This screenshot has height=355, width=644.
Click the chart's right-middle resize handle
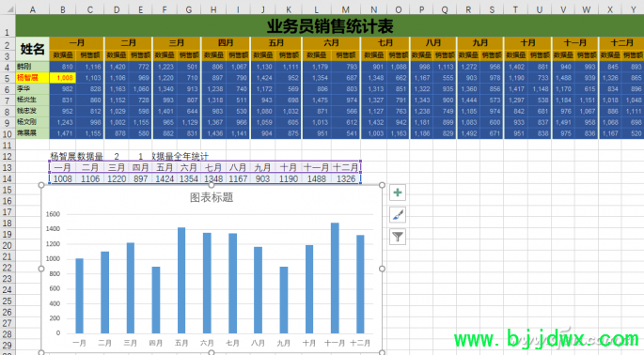click(x=382, y=269)
